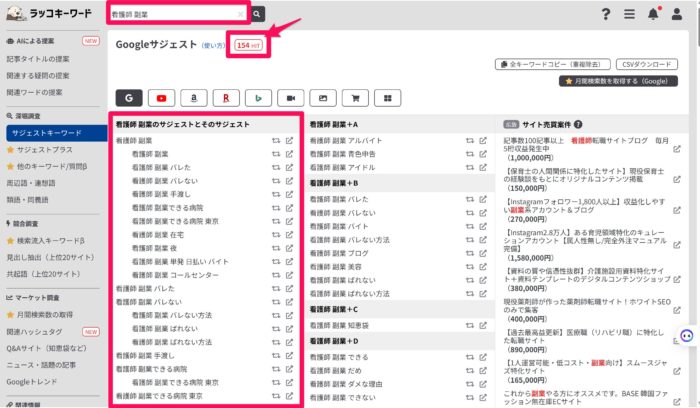
Task: Click the CSVダウンロード button
Action: [647, 64]
